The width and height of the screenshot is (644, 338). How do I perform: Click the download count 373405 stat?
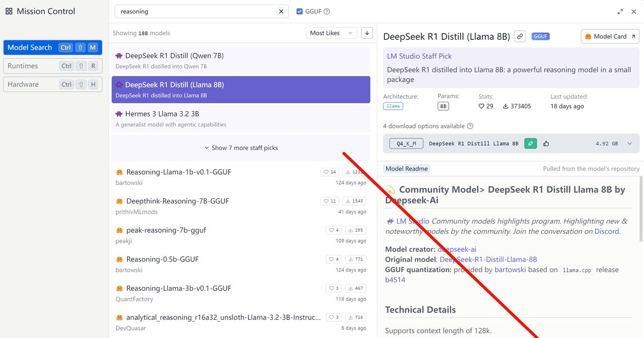pyautogui.click(x=517, y=106)
